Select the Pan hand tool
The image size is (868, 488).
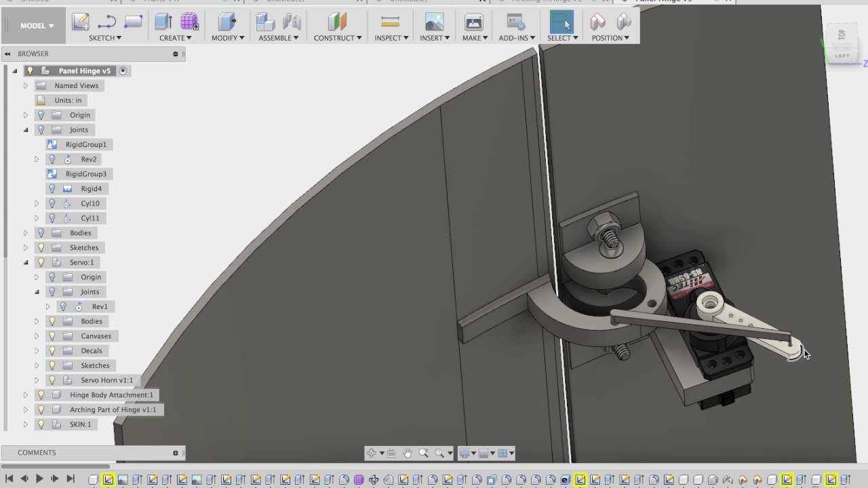click(408, 453)
